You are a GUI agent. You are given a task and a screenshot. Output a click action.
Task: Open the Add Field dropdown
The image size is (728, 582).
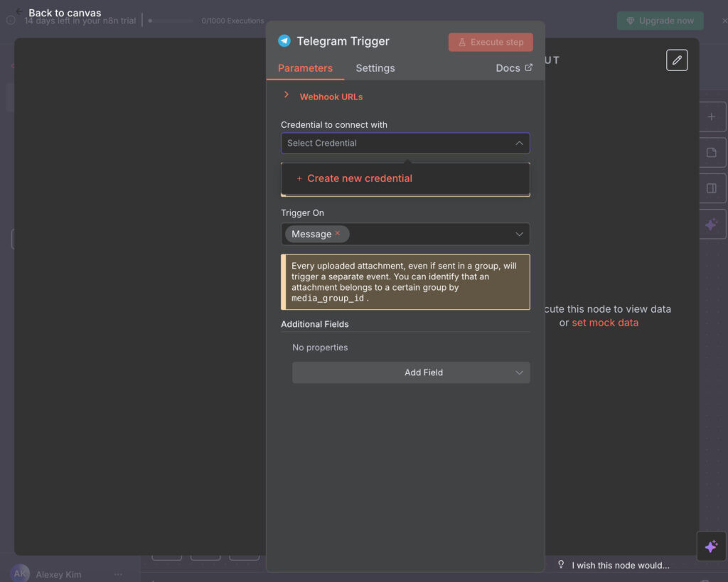point(411,372)
